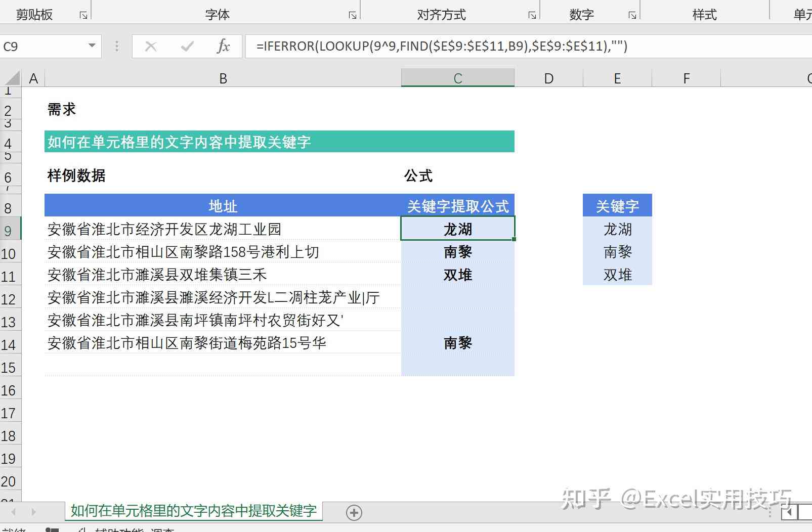This screenshot has height=532, width=812.
Task: Open the Number group dialog launcher
Action: [x=632, y=16]
